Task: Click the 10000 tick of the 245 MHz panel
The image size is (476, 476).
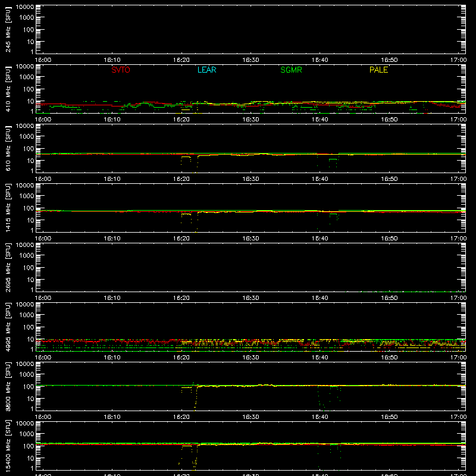Action: tap(25, 7)
